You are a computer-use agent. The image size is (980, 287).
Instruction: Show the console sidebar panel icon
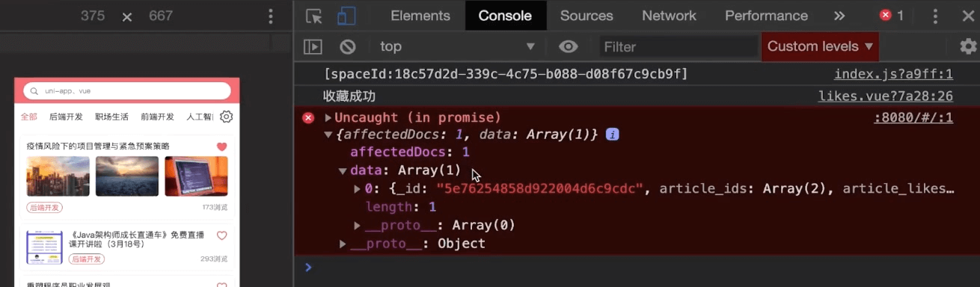click(313, 46)
